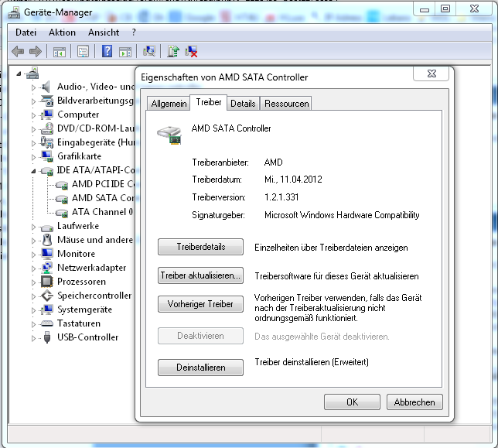Screen dimensions: 498x448
Task: Switch to the Ressourcen tab
Action: point(286,104)
